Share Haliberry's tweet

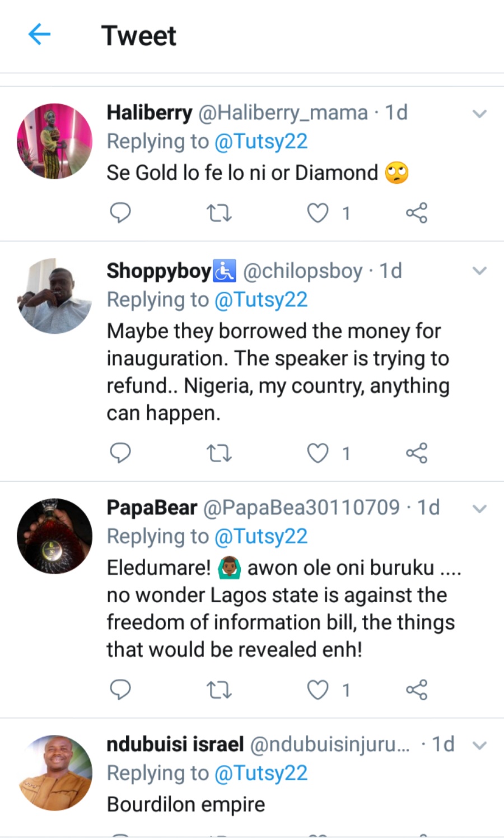tap(417, 213)
